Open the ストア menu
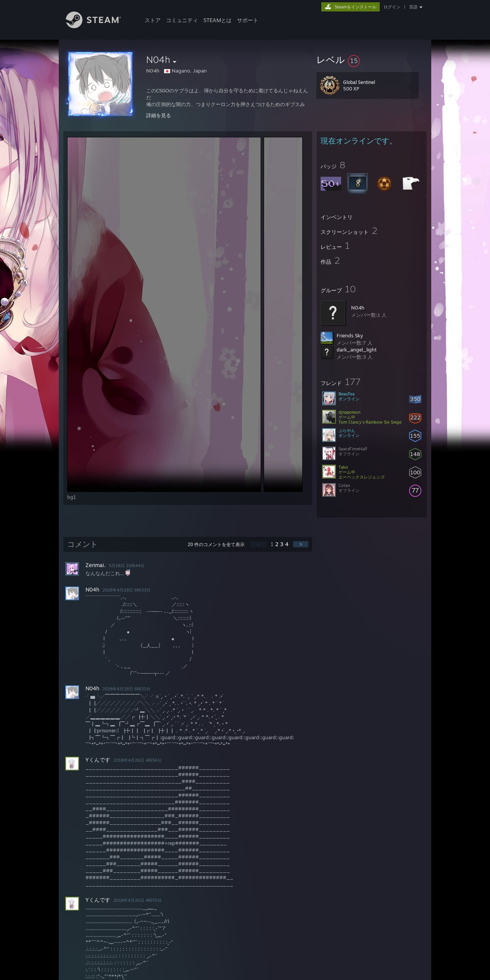 click(152, 20)
